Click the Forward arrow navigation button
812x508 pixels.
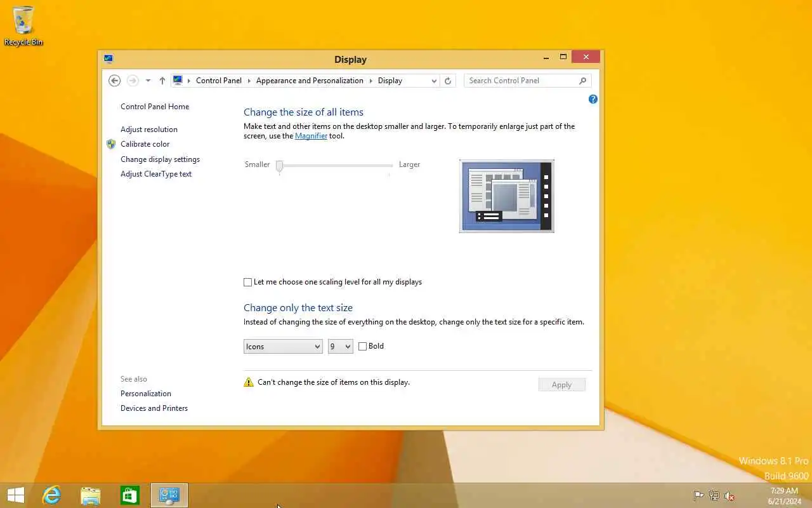[133, 81]
